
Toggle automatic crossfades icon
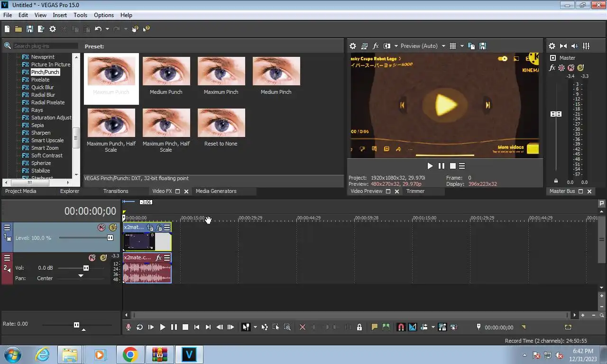pos(412,327)
